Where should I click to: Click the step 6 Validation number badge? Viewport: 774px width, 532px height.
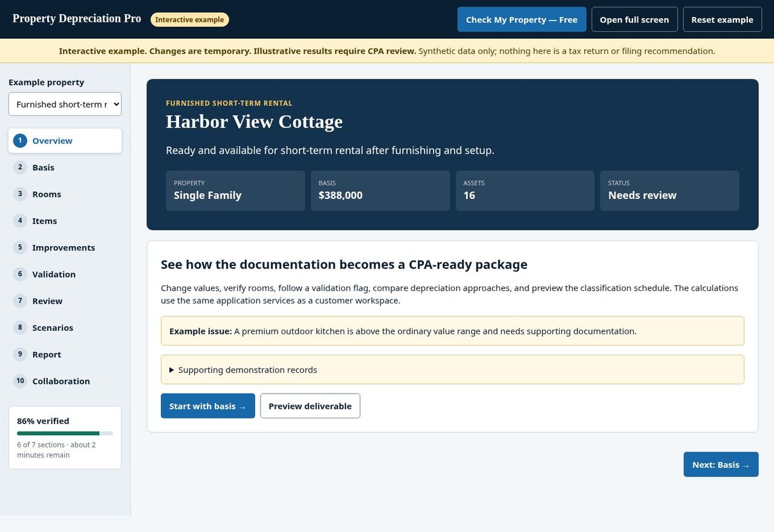click(x=20, y=274)
